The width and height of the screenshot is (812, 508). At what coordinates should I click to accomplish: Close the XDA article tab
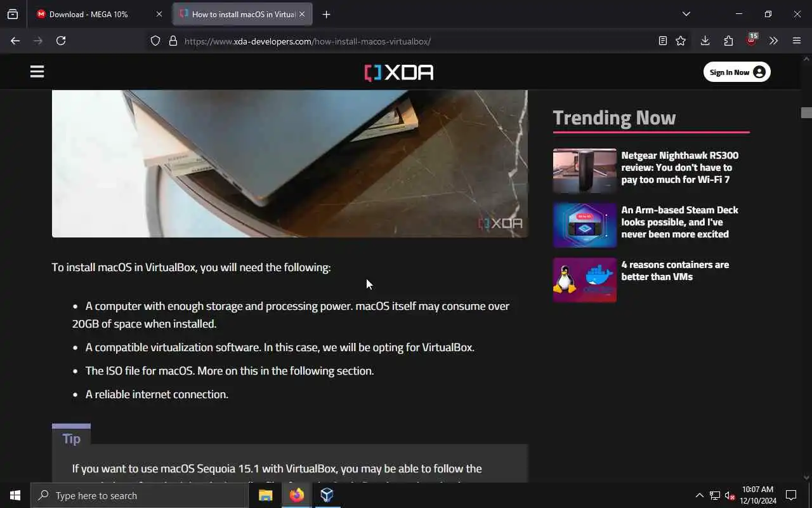[x=302, y=14]
